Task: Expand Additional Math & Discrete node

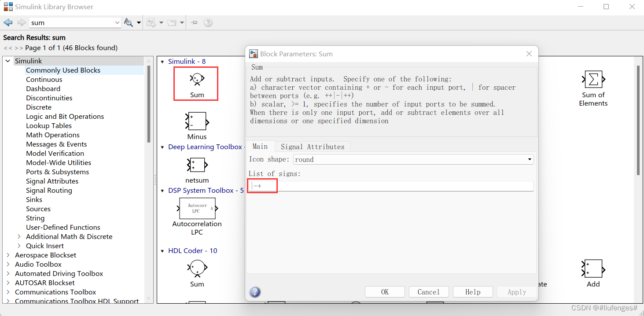Action: [x=19, y=237]
